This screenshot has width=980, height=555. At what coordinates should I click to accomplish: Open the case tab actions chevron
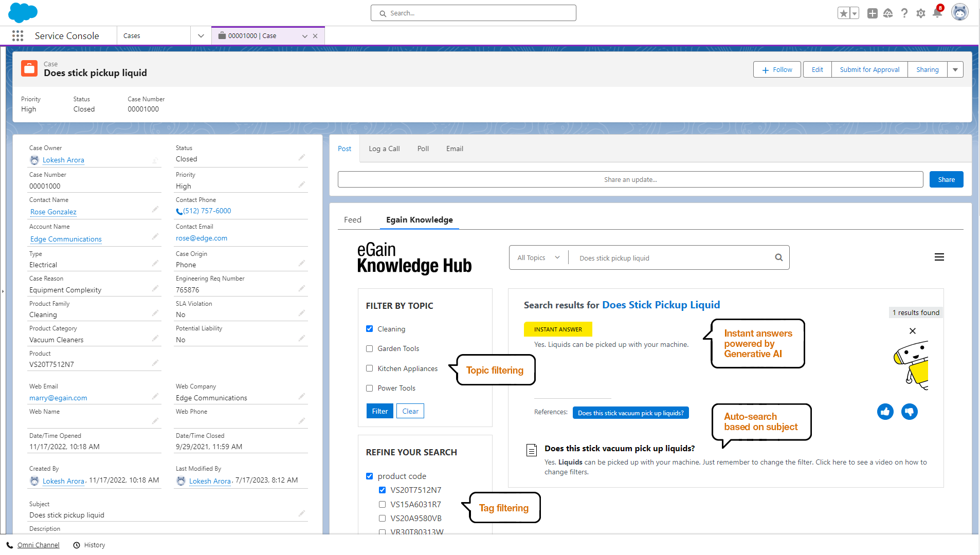305,36
